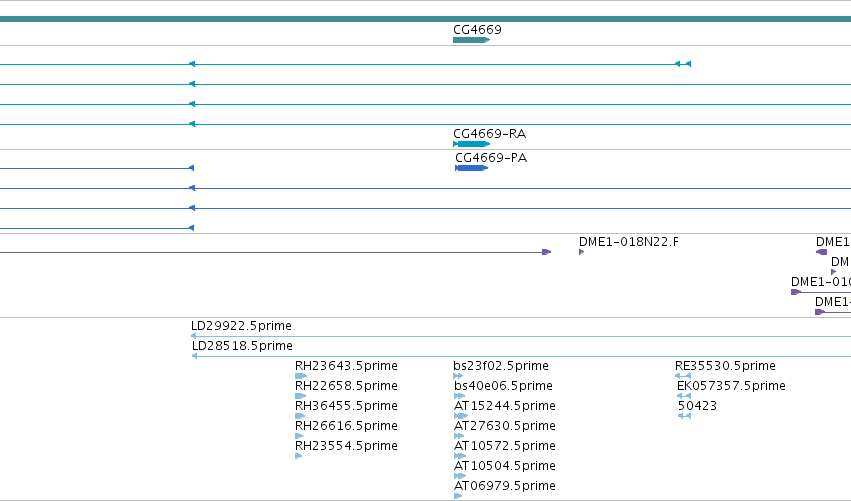Click the bs40e06.5prime EST label
851x501 pixels.
pos(503,386)
